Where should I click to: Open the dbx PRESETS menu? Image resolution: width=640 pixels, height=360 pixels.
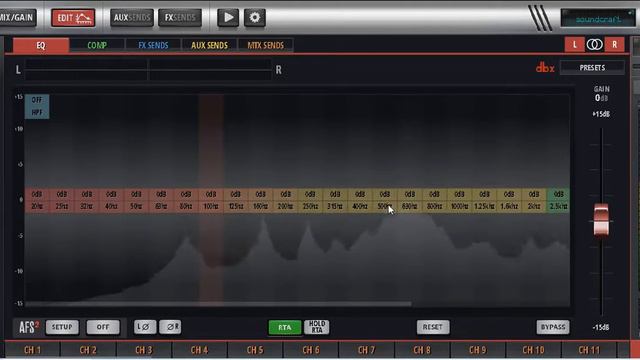(592, 68)
